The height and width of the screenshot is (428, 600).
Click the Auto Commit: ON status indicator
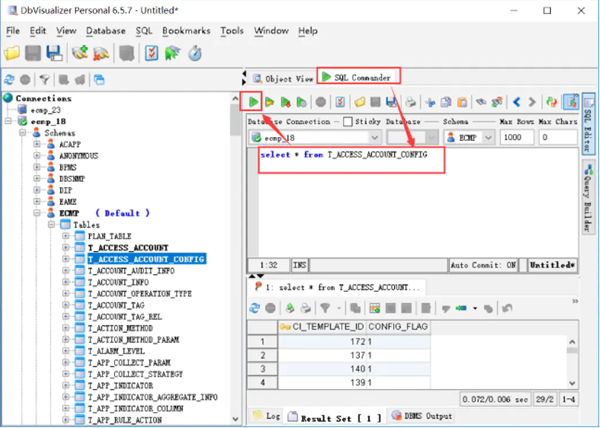click(483, 266)
